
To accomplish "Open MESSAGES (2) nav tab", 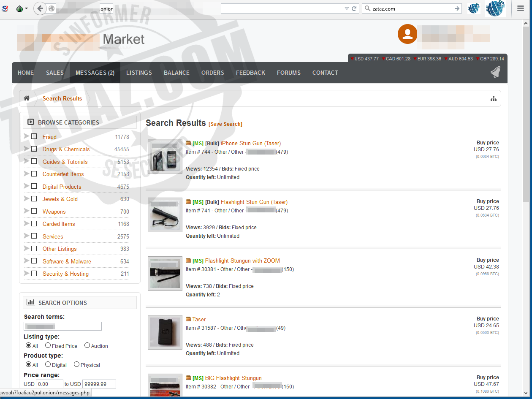I will (x=95, y=73).
